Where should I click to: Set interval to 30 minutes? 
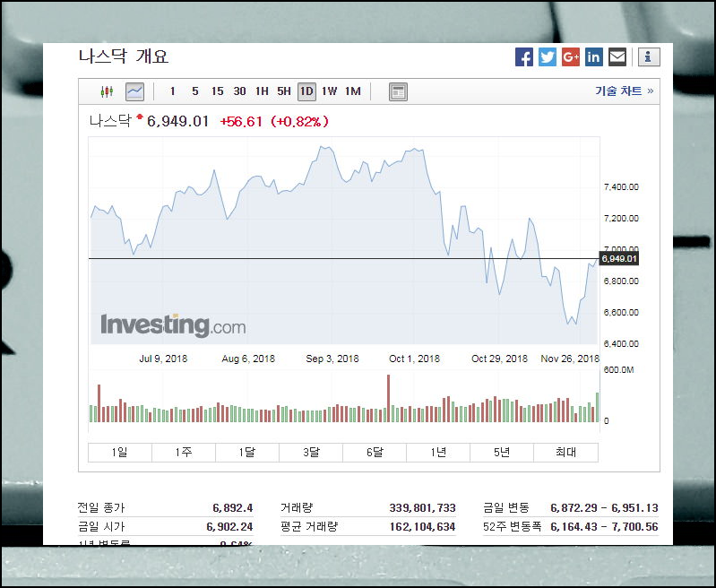(240, 91)
